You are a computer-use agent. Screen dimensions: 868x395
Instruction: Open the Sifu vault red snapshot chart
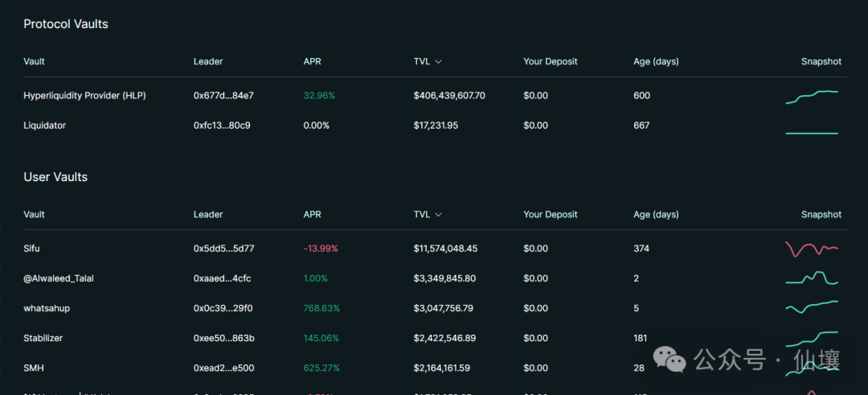[x=812, y=249]
